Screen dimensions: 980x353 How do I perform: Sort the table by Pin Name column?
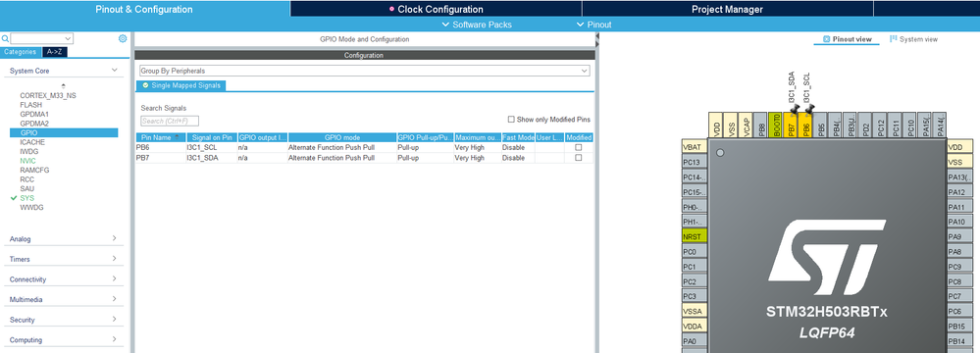pos(160,137)
